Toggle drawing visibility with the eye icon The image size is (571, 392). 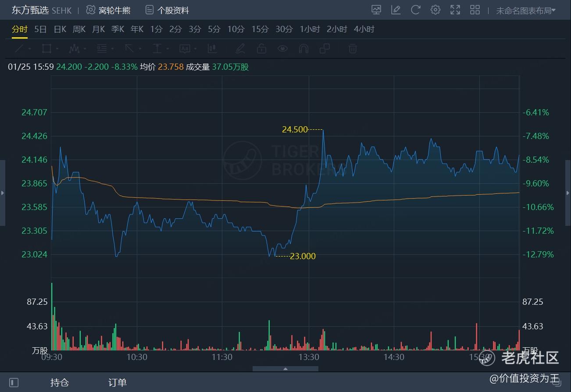click(282, 49)
